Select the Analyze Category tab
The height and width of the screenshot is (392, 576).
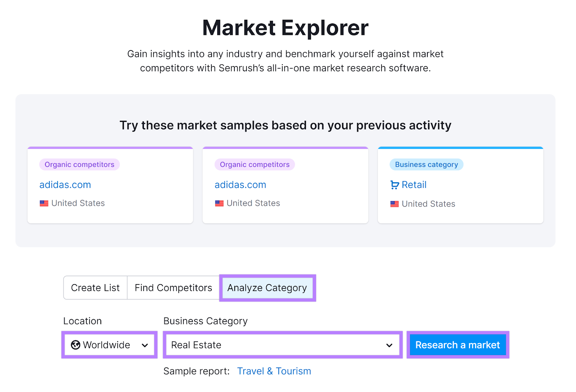[267, 288]
